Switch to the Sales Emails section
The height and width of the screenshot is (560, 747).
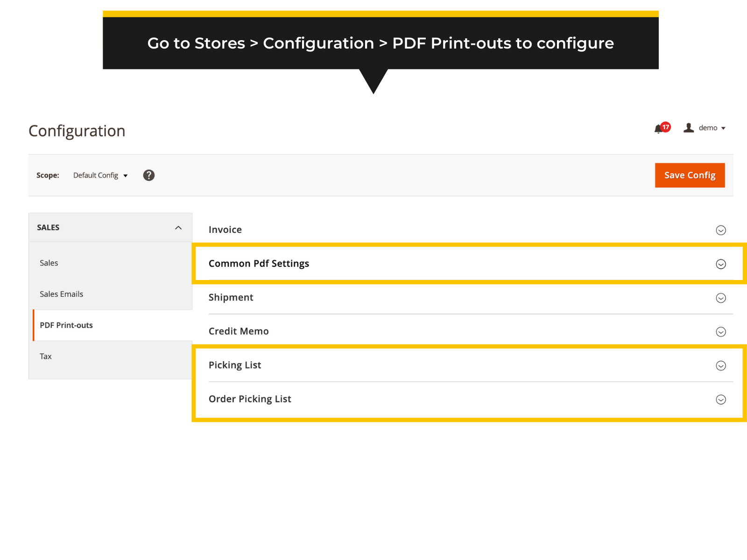point(61,294)
